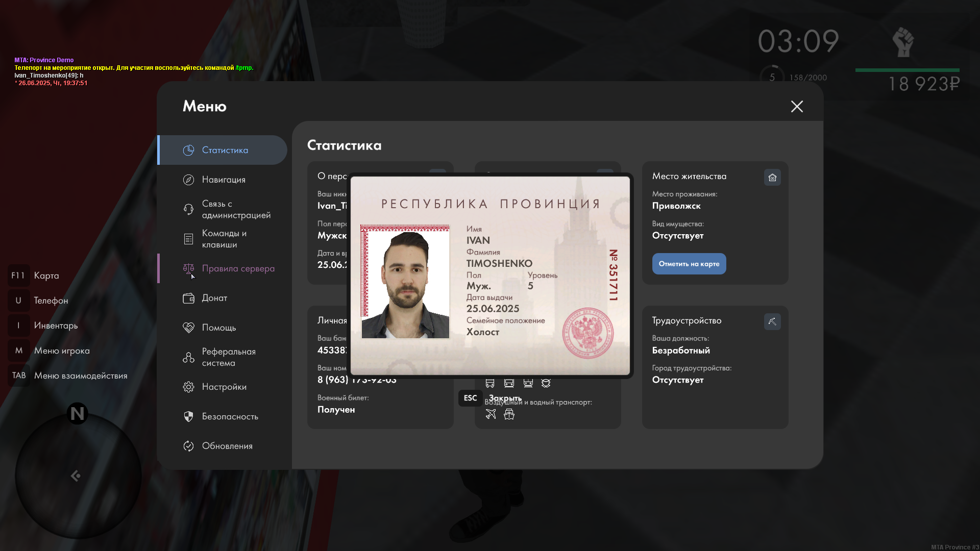Open the Настройки menu section

tap(223, 387)
